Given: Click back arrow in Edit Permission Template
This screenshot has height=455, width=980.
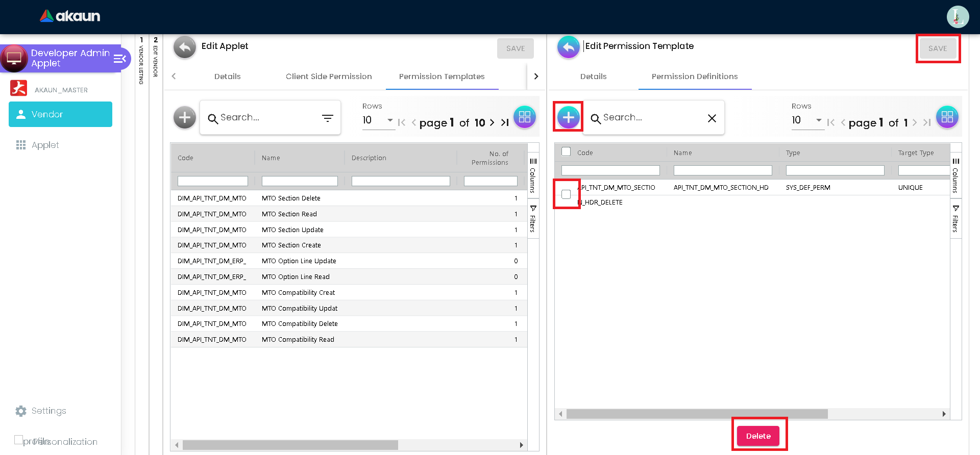Looking at the screenshot, I should pyautogui.click(x=568, y=48).
